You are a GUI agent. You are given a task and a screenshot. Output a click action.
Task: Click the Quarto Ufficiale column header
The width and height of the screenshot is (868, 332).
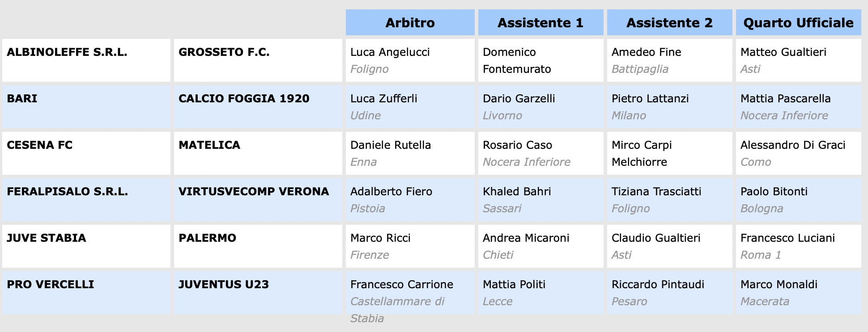(798, 23)
